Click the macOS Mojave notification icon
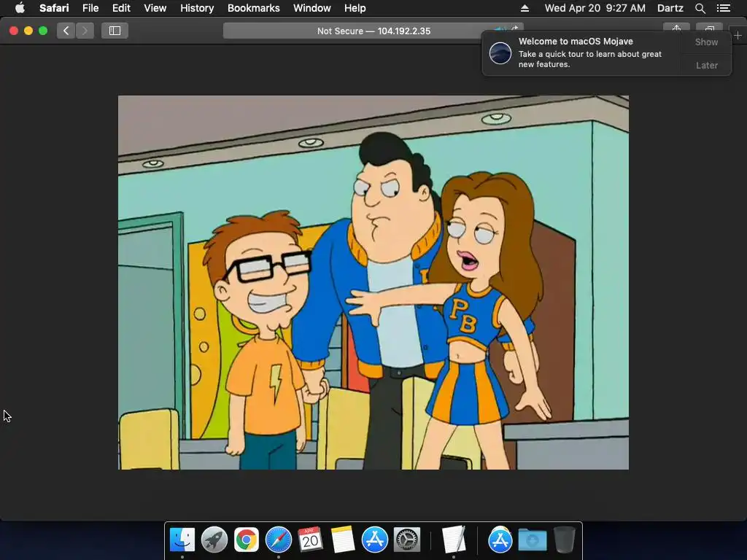This screenshot has width=747, height=560. tap(500, 52)
